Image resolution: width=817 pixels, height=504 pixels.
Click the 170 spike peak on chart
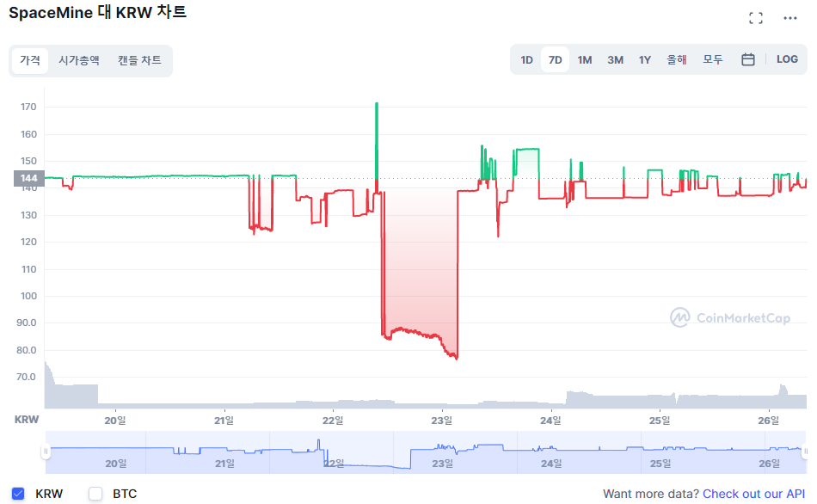(377, 104)
